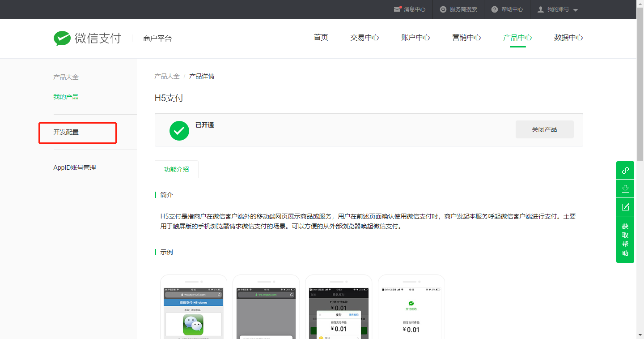Click the 服务商搜索 search icon
Image resolution: width=644 pixels, height=339 pixels.
(x=443, y=9)
